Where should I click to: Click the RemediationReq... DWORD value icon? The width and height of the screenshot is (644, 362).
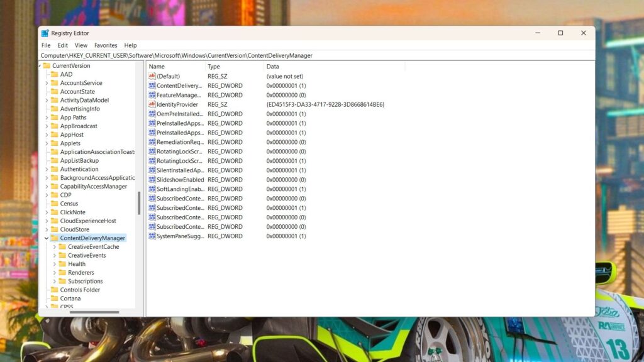pos(152,142)
